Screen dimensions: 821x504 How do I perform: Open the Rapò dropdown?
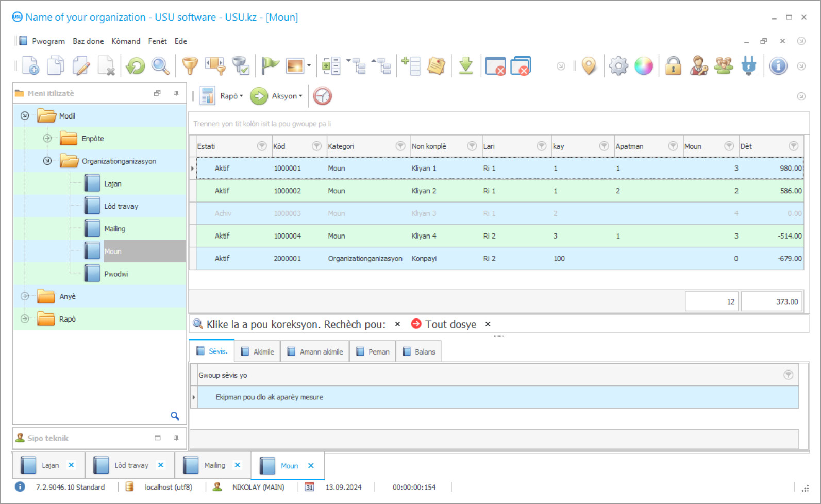point(231,96)
